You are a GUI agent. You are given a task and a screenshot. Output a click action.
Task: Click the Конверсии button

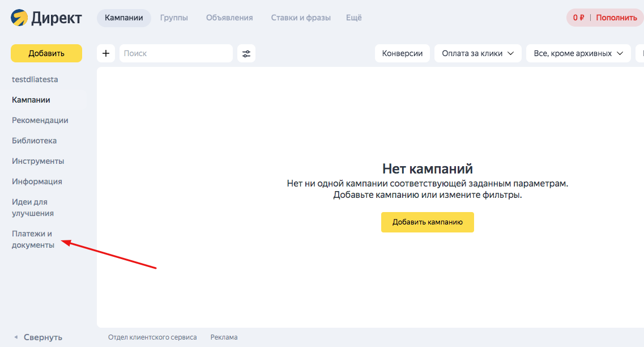(x=402, y=53)
